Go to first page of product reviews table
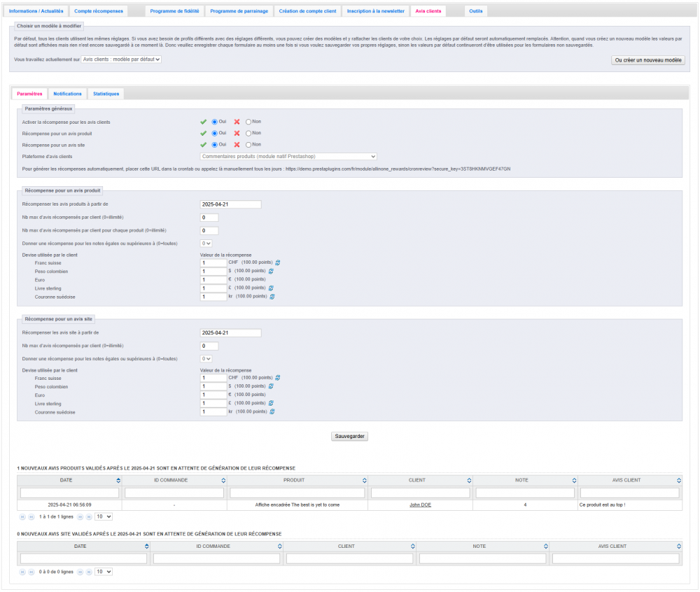This screenshot has height=592, width=700. [22, 516]
